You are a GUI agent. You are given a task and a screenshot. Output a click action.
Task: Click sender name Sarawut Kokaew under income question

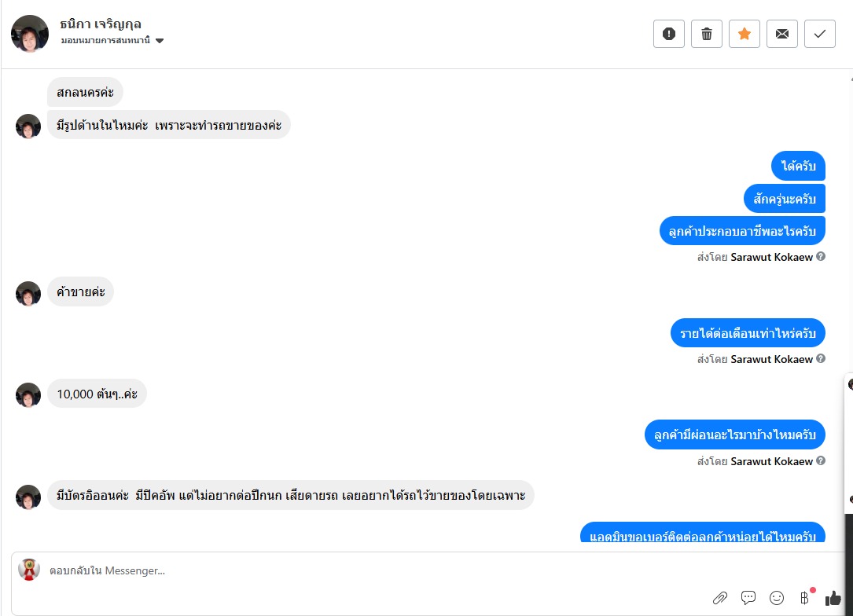point(771,359)
